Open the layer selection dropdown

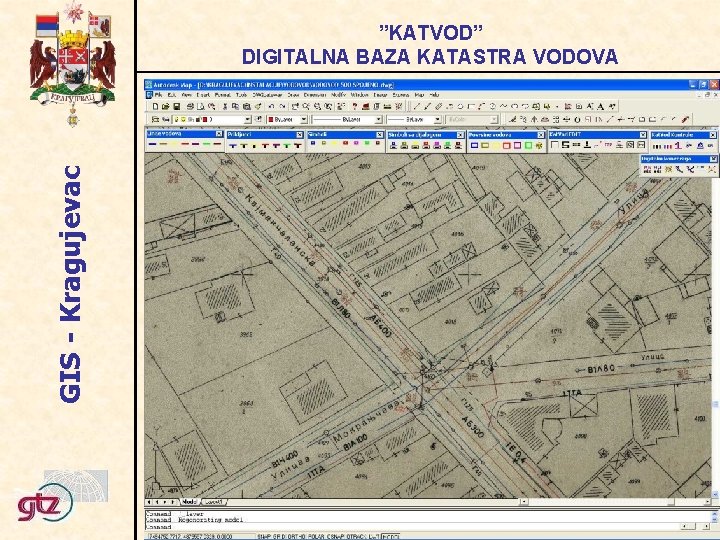pos(248,119)
